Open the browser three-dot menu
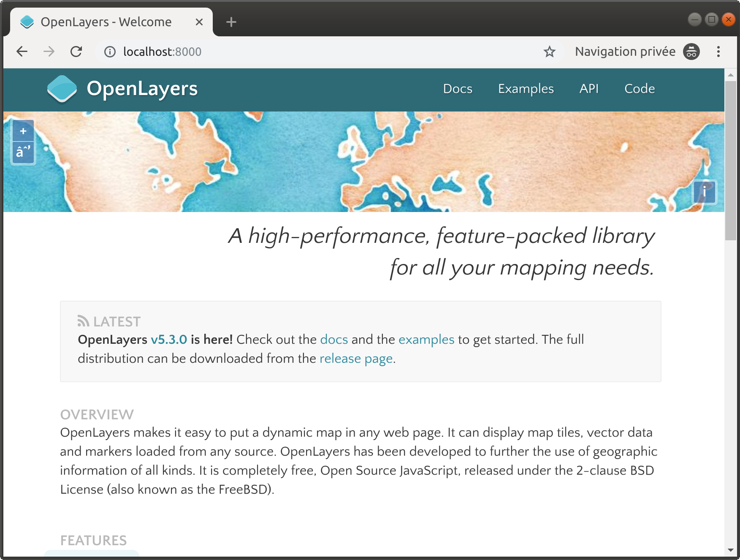The height and width of the screenshot is (560, 740). (718, 52)
